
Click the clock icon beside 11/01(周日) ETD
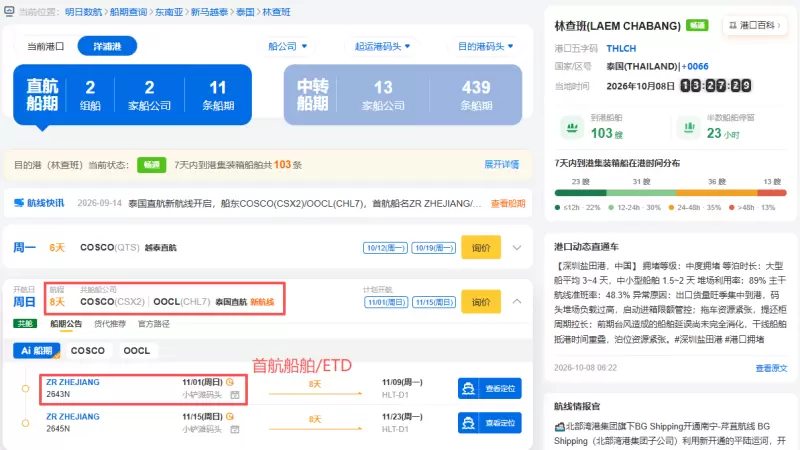point(230,382)
